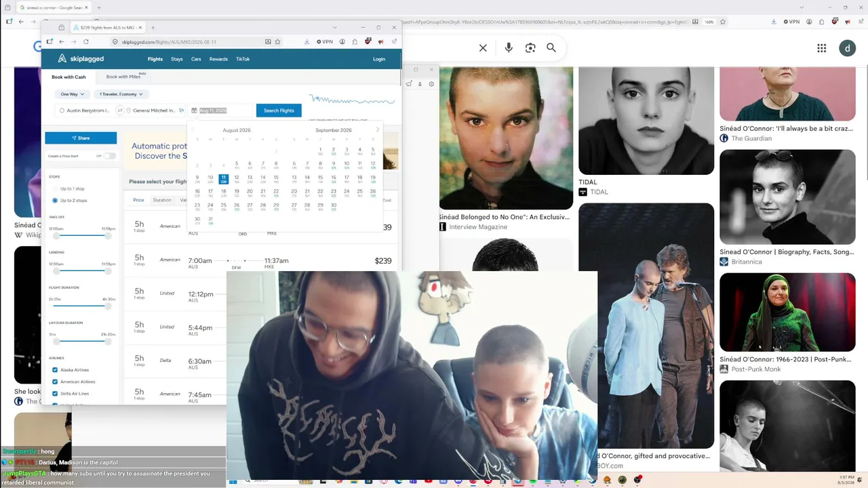Sort flights by the Duration tab
Screen dimensions: 868x488
162,200
